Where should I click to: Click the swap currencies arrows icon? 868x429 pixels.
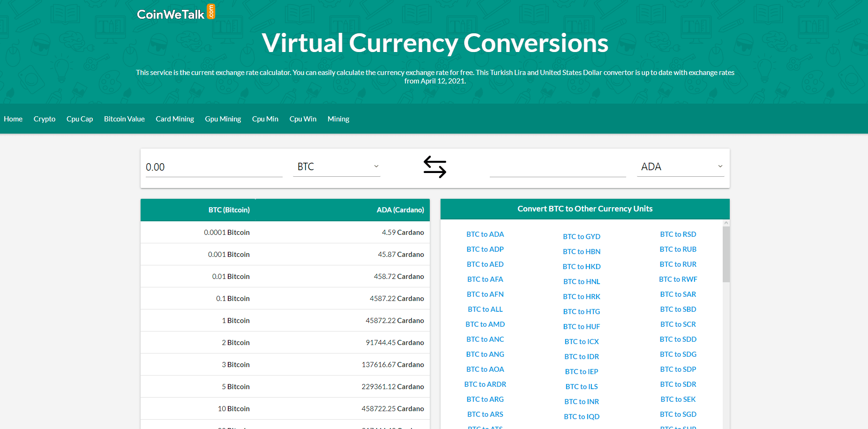(434, 166)
